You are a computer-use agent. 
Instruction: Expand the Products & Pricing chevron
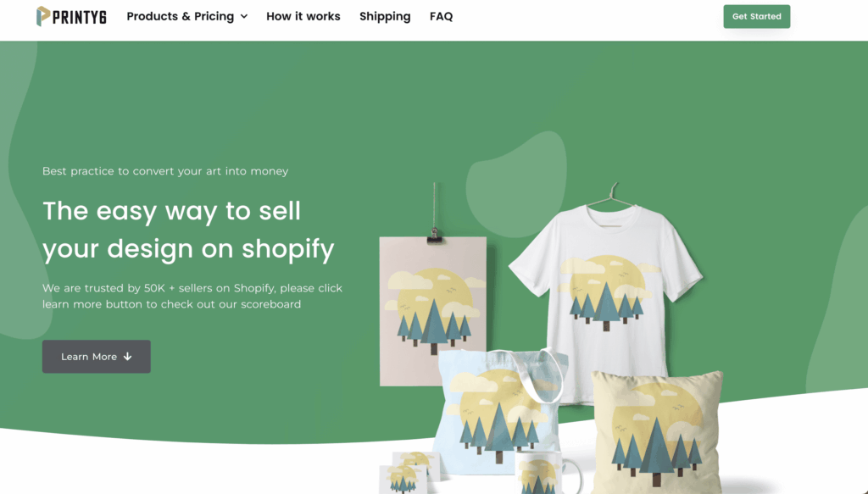pos(244,17)
